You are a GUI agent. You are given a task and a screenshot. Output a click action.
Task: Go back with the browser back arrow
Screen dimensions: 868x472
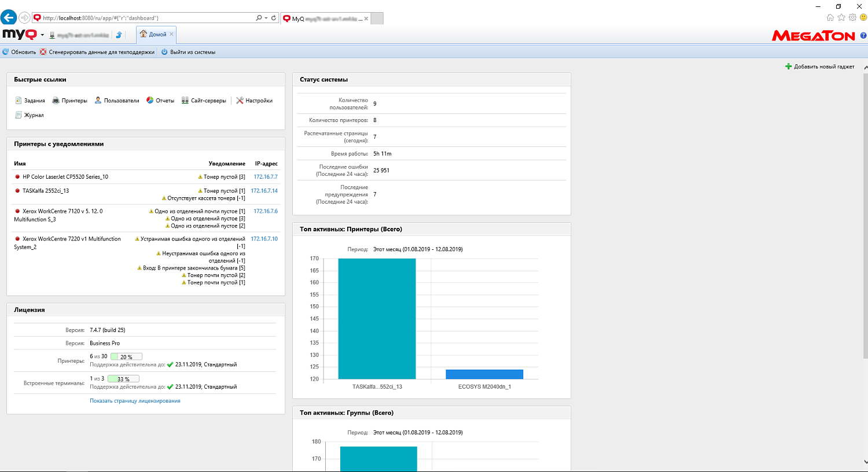[x=9, y=17]
